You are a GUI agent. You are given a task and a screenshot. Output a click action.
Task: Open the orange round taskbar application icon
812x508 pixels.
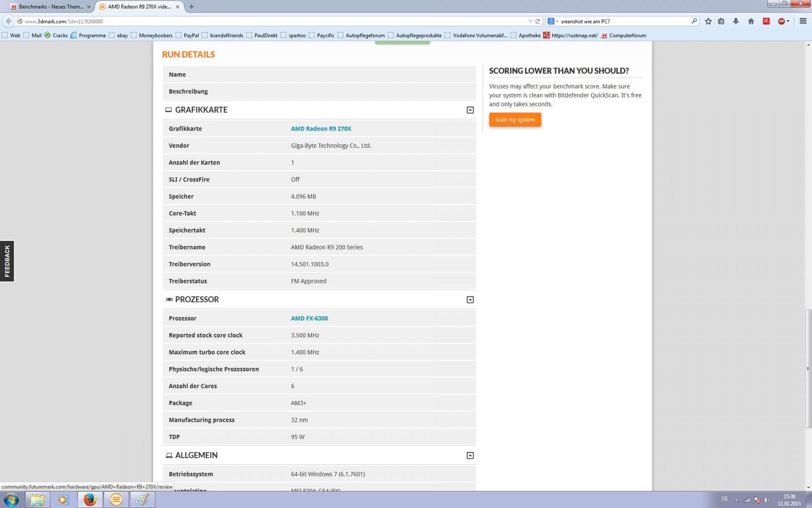coord(116,499)
